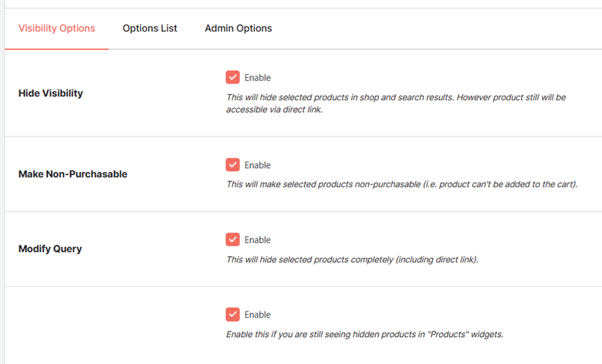Toggle the Make Non-Purchasable Enable checkbox

pos(232,164)
